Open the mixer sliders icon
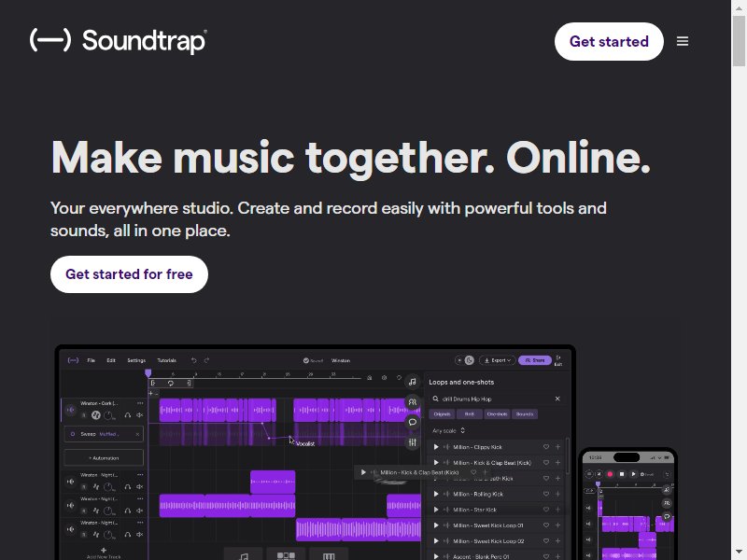This screenshot has width=747, height=560. pos(413,442)
